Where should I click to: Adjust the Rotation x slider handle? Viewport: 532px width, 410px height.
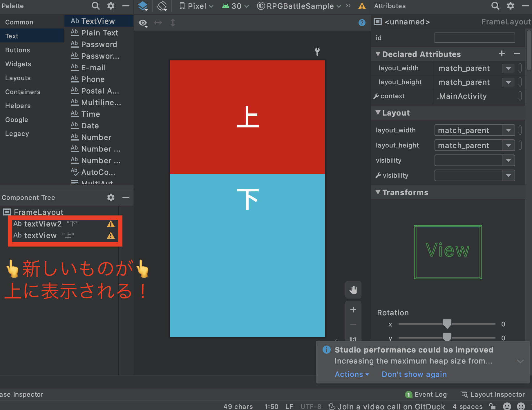click(x=447, y=324)
